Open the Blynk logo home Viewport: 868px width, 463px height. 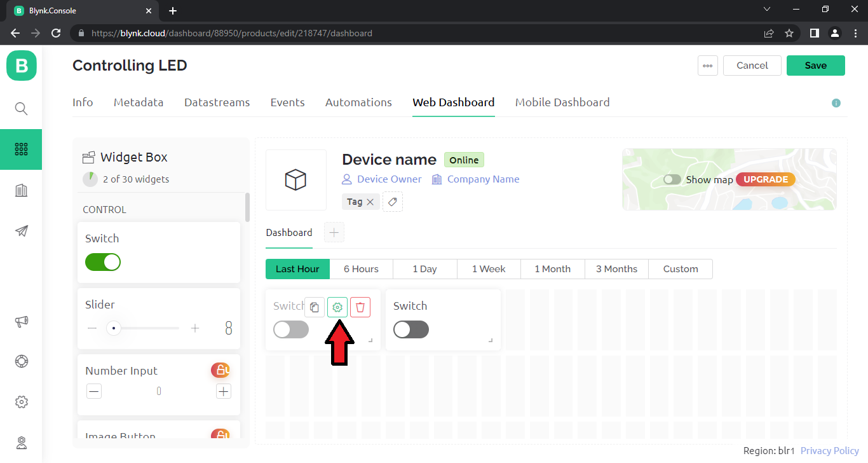click(22, 66)
